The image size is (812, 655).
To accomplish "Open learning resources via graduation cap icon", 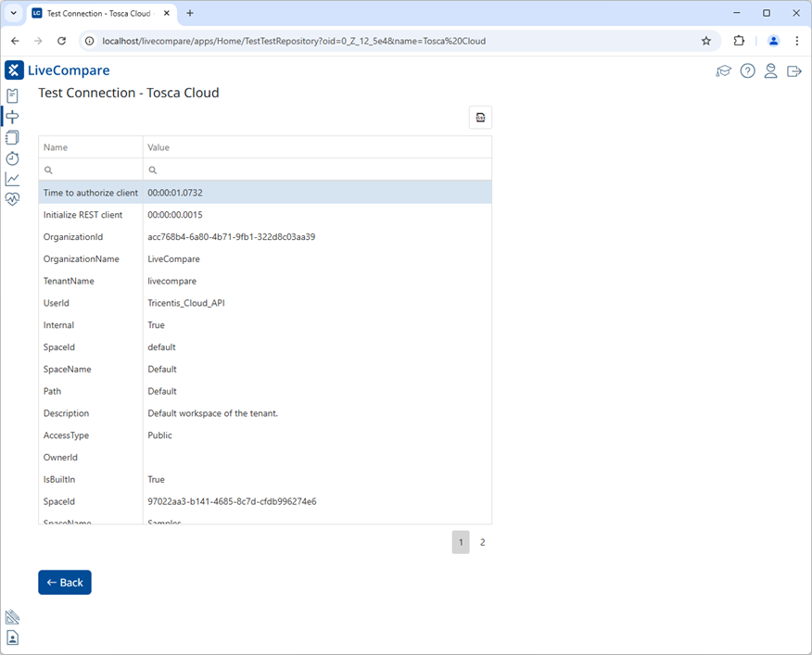I will pos(724,70).
